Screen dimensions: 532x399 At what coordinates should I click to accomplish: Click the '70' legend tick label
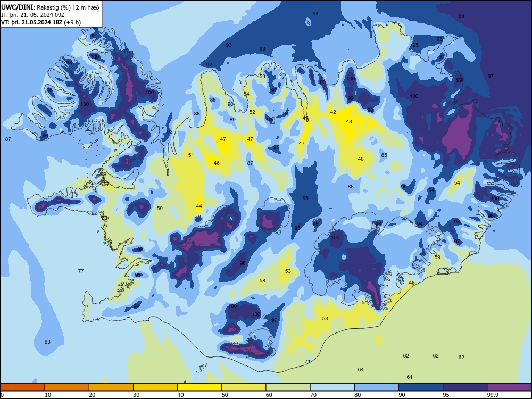(x=313, y=395)
